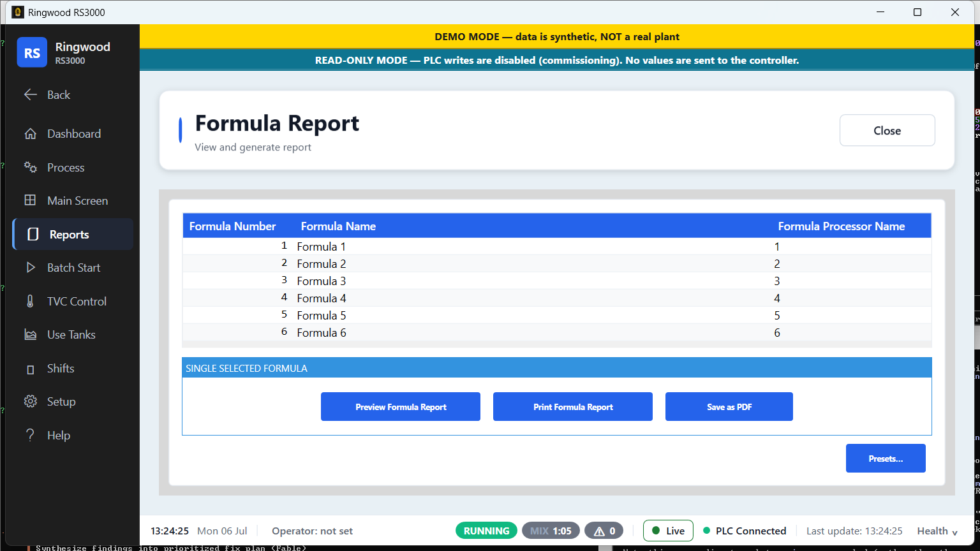Click the Help question mark icon

coord(30,435)
